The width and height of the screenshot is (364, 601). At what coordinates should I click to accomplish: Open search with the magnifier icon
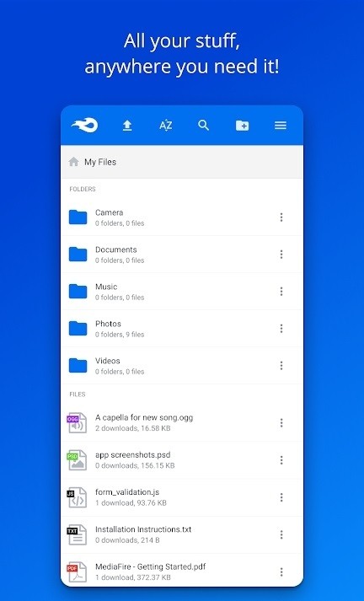click(x=203, y=125)
